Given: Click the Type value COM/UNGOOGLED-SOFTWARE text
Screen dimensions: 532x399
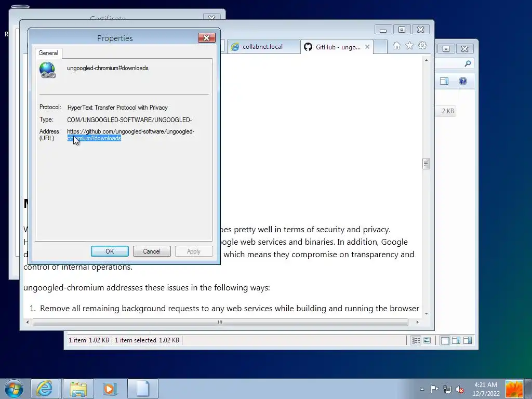Looking at the screenshot, I should click(x=129, y=120).
